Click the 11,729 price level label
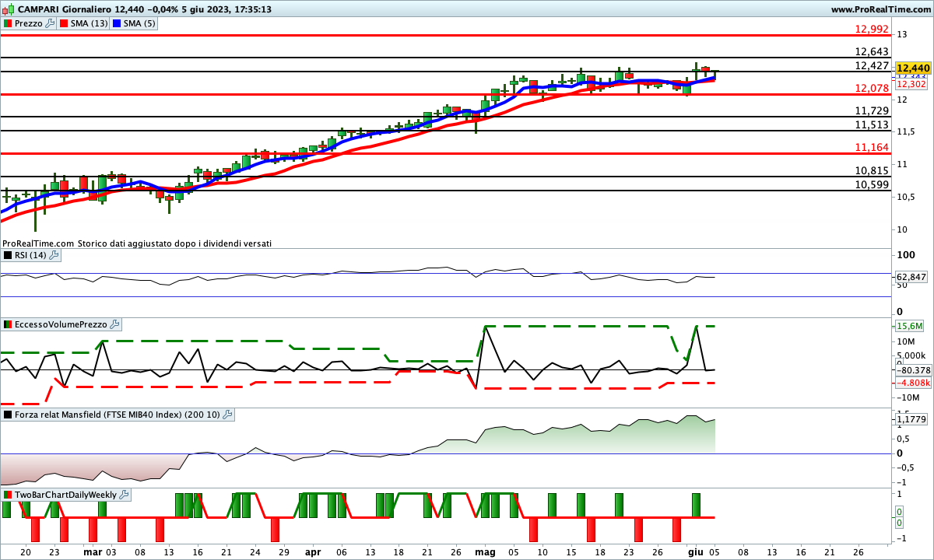Viewport: 934px width, 560px height. point(872,110)
